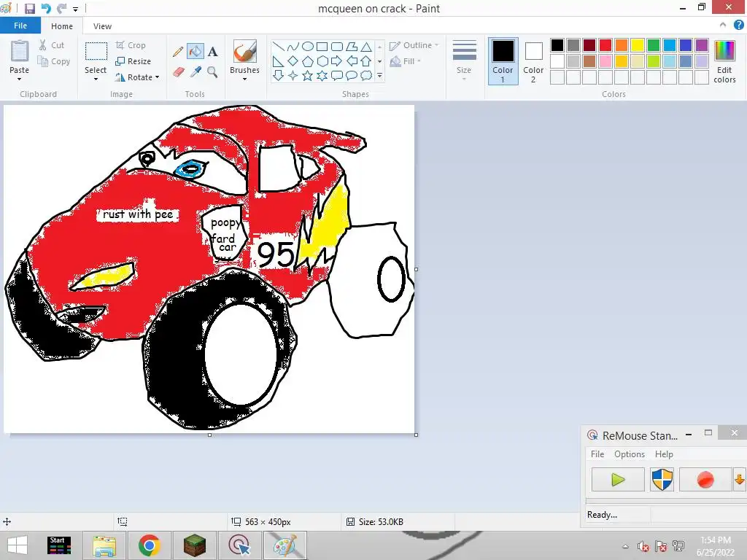Select the Fill with color bucket tool

[x=196, y=52]
